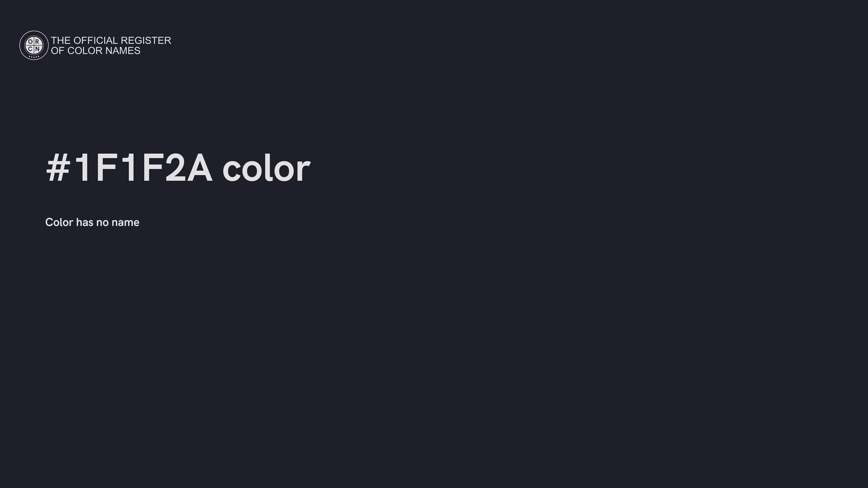Click the letter N in the ORCN logo

coord(37,49)
